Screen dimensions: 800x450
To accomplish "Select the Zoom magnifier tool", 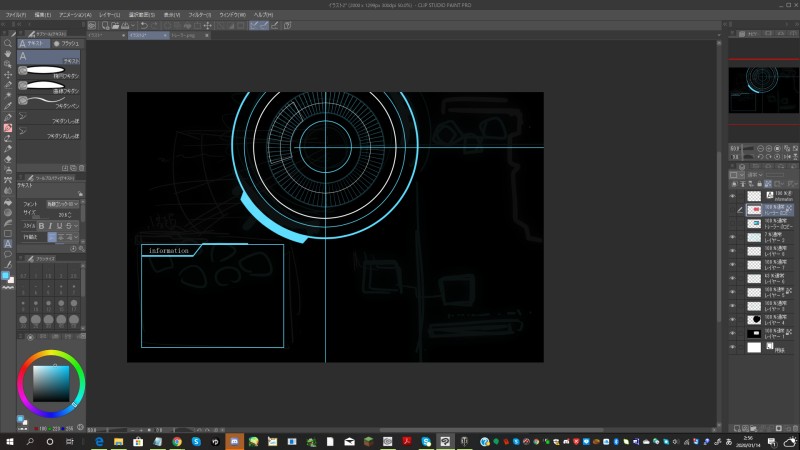I will tap(8, 44).
